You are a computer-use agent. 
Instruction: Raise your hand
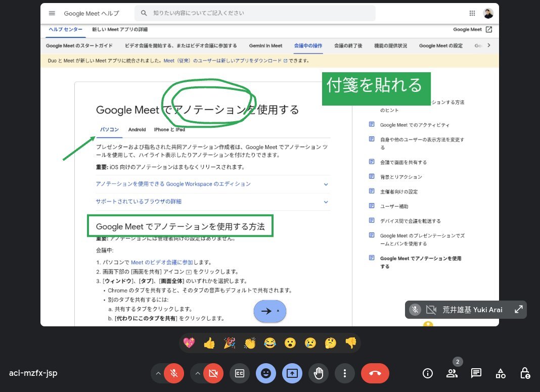click(319, 373)
